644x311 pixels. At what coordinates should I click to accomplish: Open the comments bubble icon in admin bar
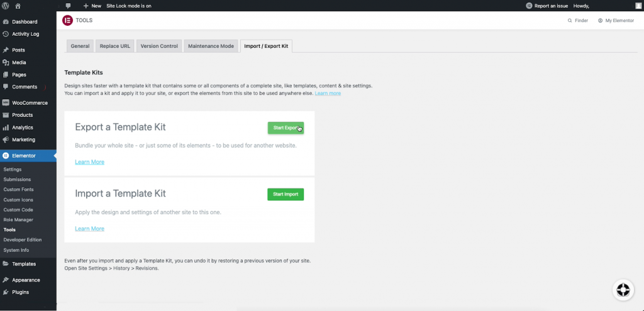click(x=68, y=6)
